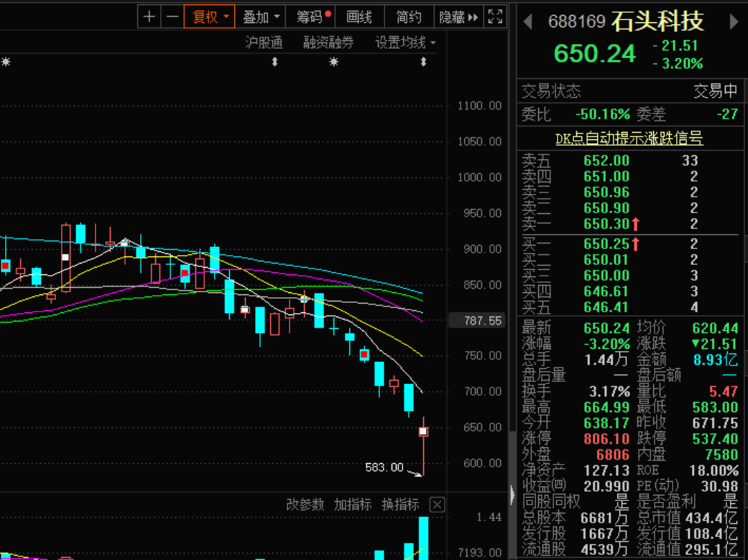Open the DK点自动提示涨跌信号 link

click(629, 138)
